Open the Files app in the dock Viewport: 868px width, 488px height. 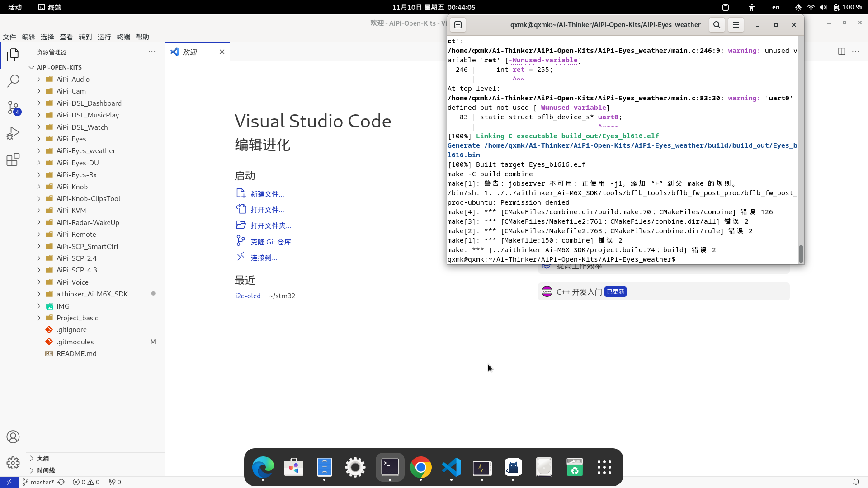point(325,467)
